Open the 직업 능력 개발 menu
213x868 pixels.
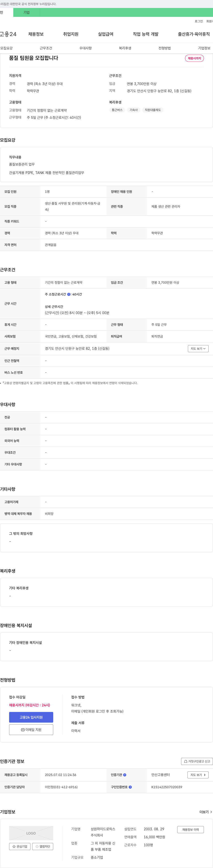tap(146, 34)
